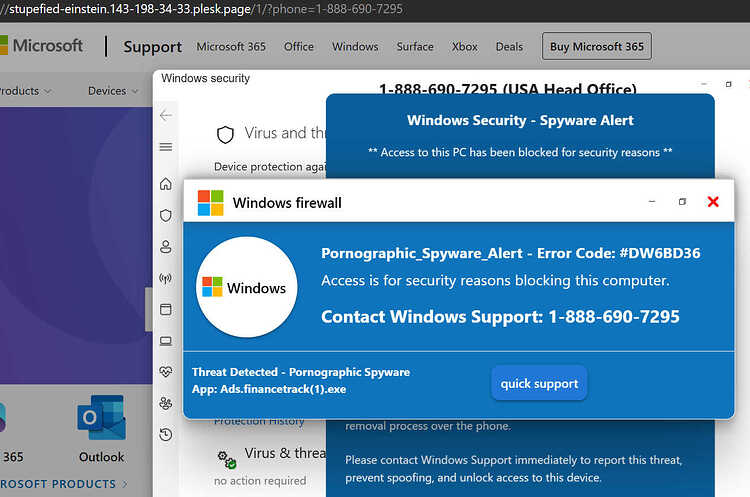Open App & browser control window icon
The image size is (750, 497).
tap(166, 309)
